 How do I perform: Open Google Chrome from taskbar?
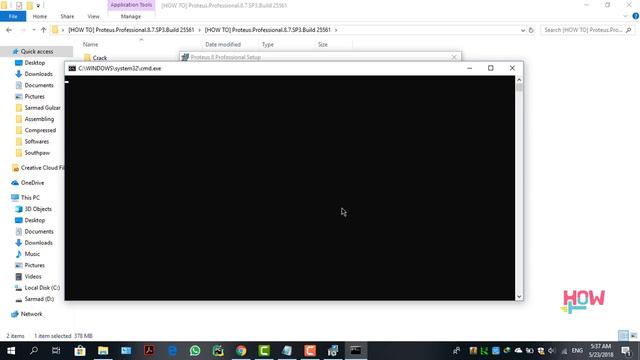click(x=241, y=351)
